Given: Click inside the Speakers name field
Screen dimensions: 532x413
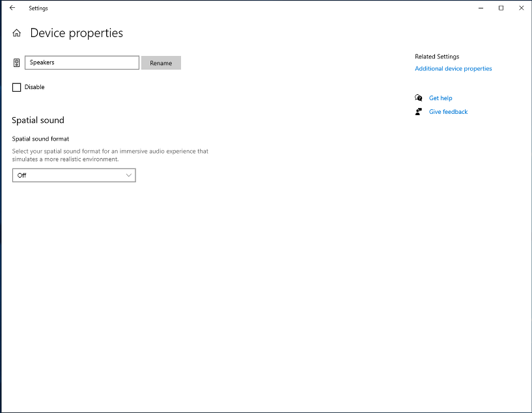Looking at the screenshot, I should pyautogui.click(x=81, y=62).
